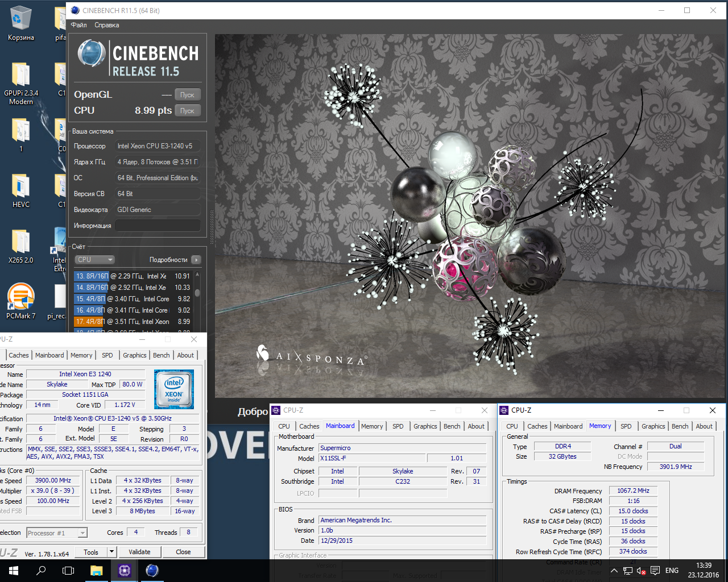Select ranking row 15 with score 9.82
The image size is (728, 582).
point(133,299)
